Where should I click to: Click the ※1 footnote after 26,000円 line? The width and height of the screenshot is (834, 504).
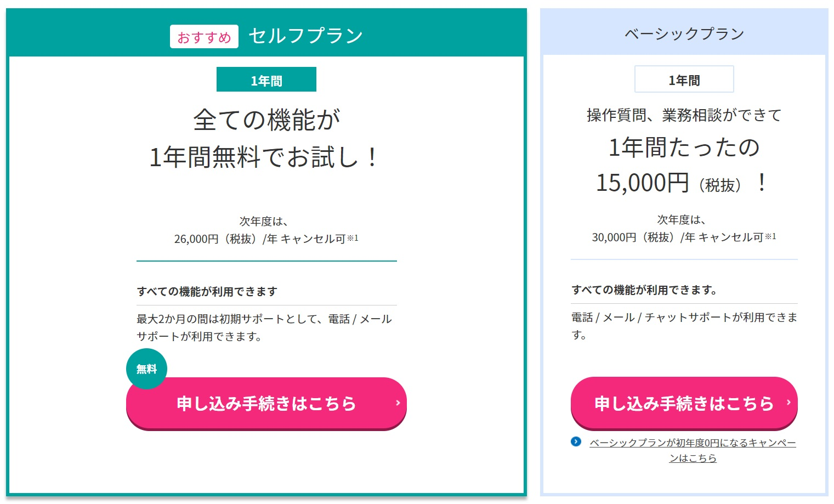pos(353,238)
